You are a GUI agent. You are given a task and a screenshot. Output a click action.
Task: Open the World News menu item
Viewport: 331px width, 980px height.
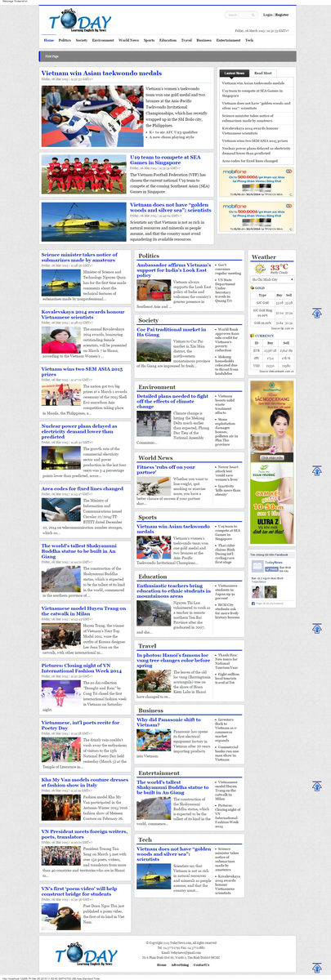pos(128,39)
